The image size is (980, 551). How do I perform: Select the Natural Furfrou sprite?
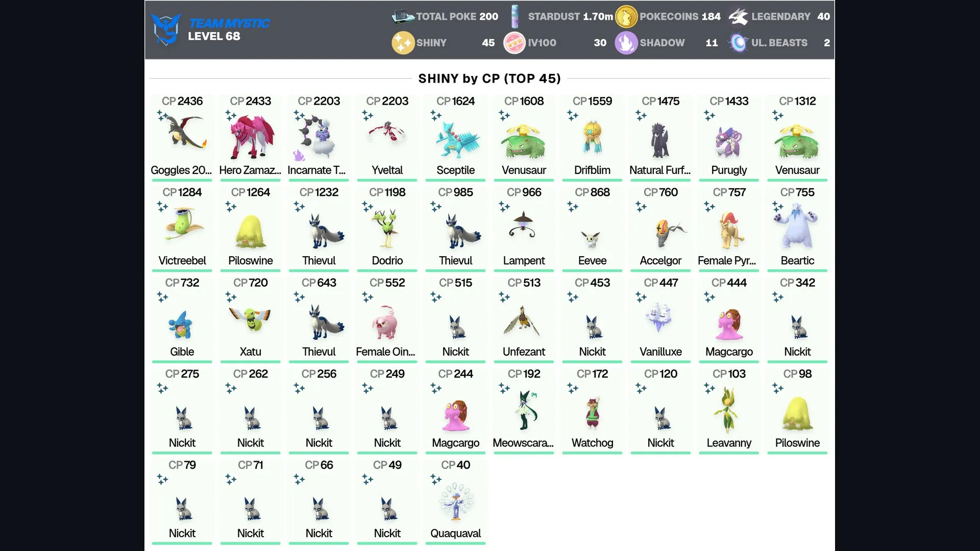tap(660, 140)
